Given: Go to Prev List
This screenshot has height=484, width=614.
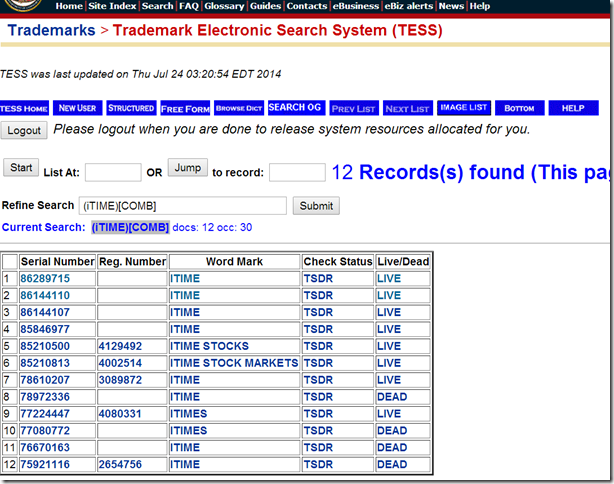Looking at the screenshot, I should (x=354, y=108).
